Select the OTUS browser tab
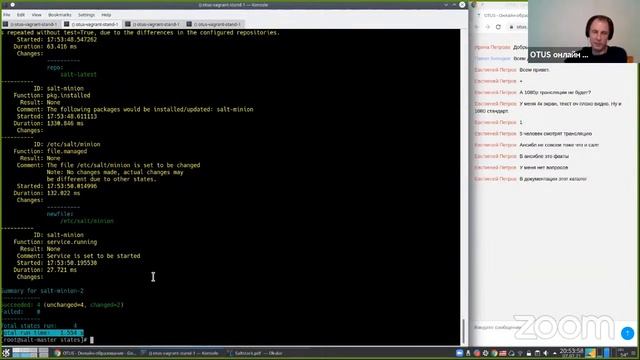The width and height of the screenshot is (640, 360). pyautogui.click(x=502, y=16)
